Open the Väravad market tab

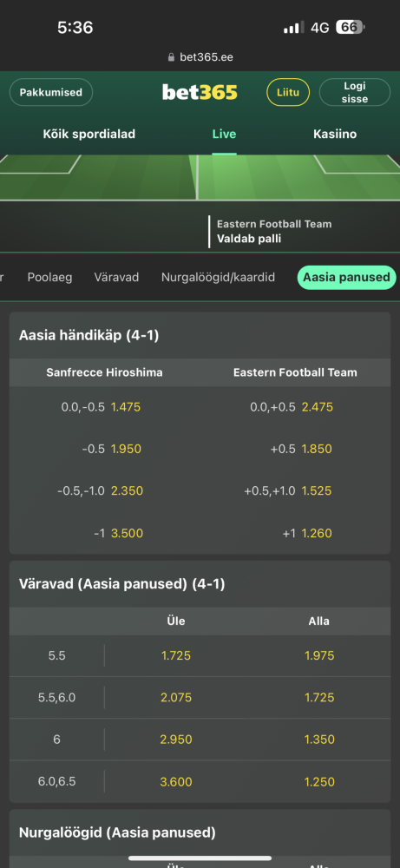[x=116, y=278]
